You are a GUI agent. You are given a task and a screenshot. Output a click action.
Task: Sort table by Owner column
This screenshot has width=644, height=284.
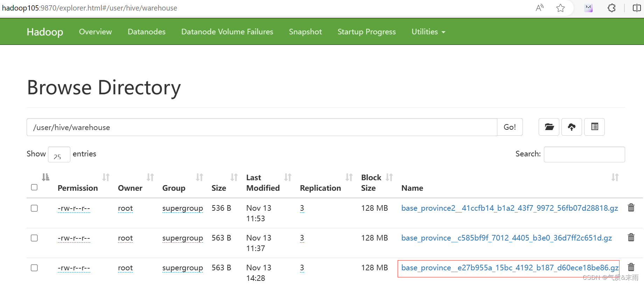click(150, 177)
